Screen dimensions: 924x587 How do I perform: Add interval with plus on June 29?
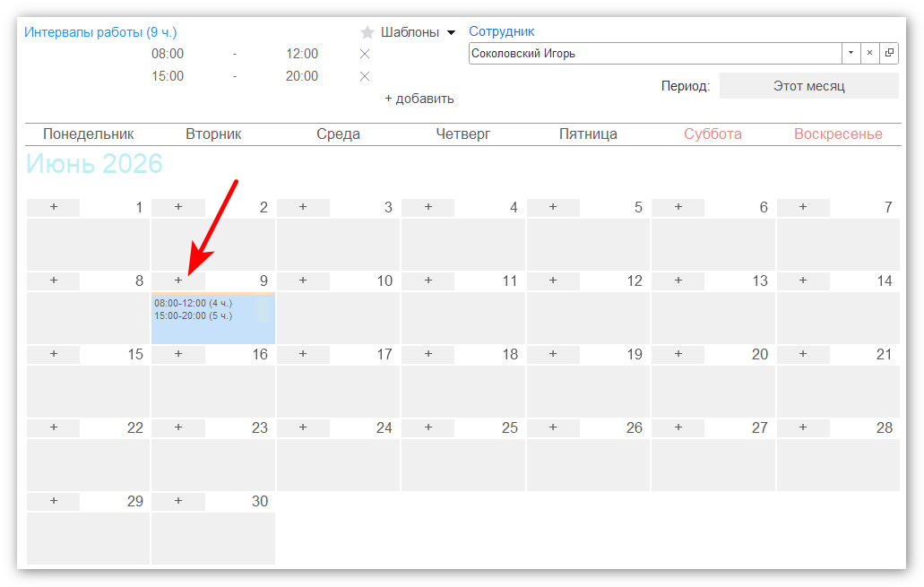54,502
